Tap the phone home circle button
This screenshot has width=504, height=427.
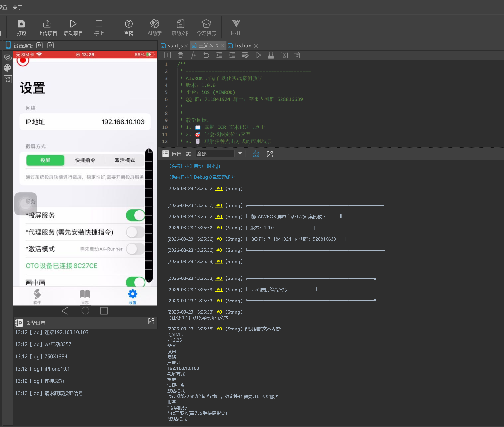(x=85, y=311)
